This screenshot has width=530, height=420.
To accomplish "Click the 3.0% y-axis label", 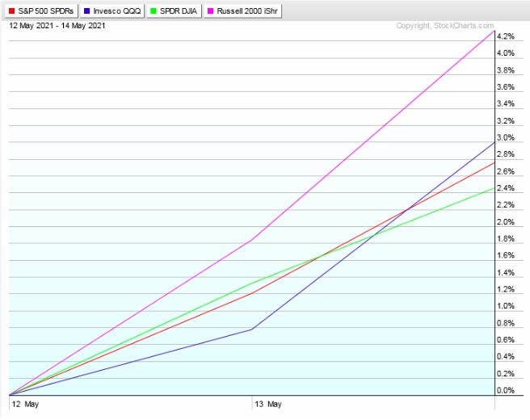I will coord(505,137).
